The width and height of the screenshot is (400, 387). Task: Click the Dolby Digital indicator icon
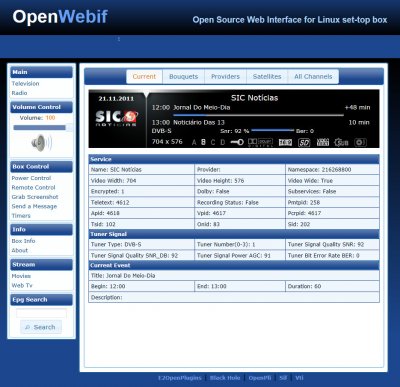[x=260, y=142]
